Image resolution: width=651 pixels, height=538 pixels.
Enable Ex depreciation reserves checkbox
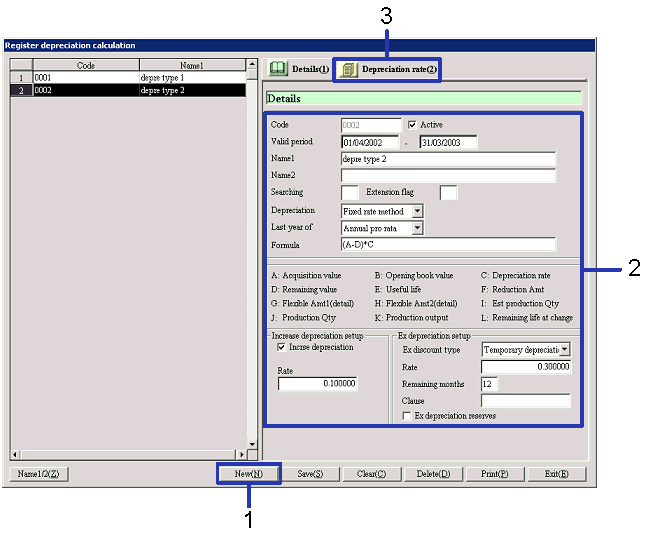[x=406, y=415]
